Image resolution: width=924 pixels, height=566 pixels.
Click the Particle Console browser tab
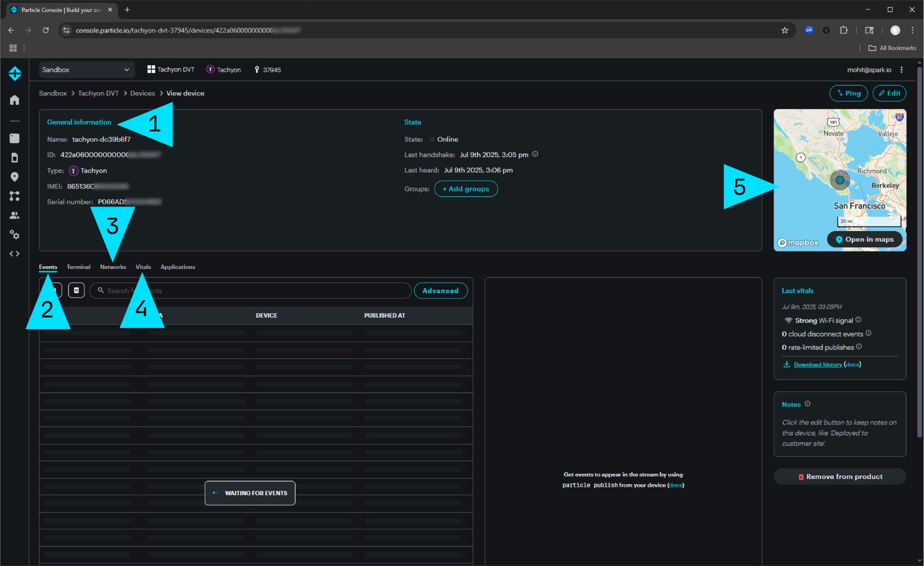[62, 10]
